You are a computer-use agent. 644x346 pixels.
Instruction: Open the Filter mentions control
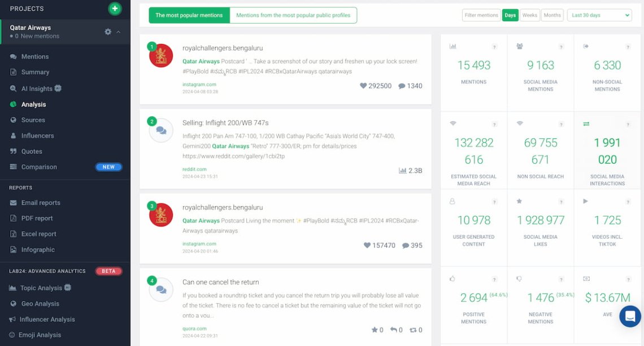(481, 15)
